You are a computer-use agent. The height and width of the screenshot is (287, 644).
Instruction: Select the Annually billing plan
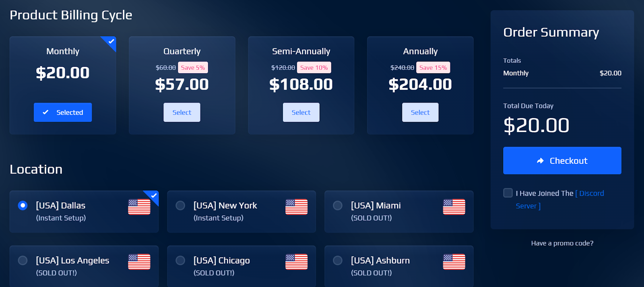pyautogui.click(x=420, y=112)
